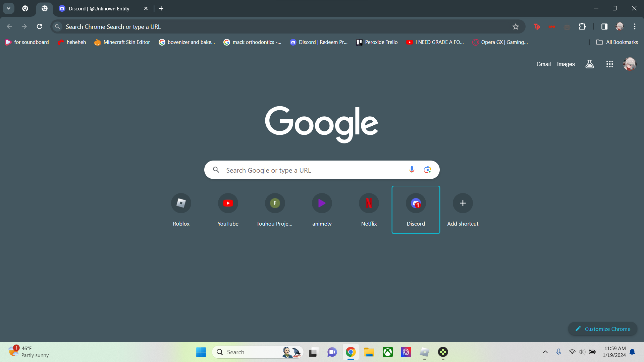The height and width of the screenshot is (362, 644).
Task: Reload the current page
Action: 39,26
